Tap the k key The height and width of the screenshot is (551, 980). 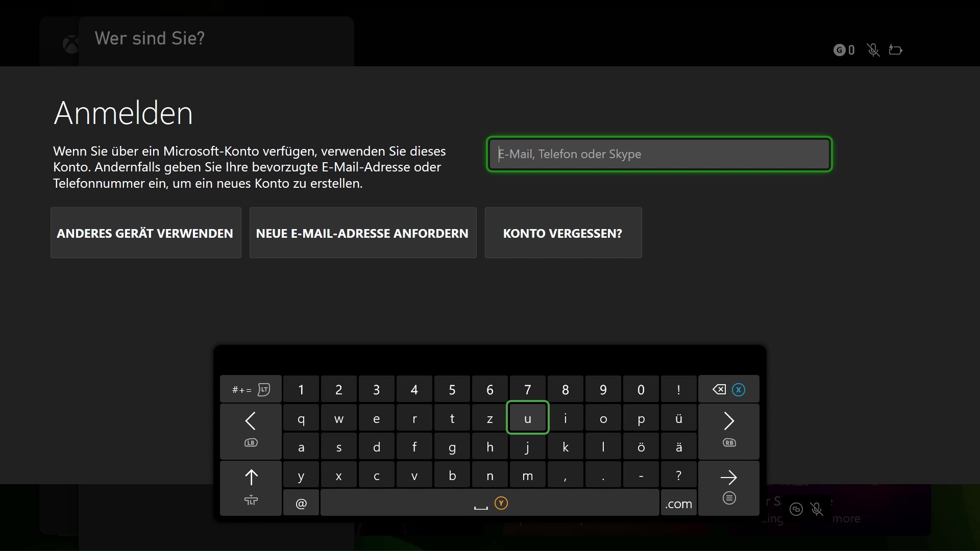(566, 446)
